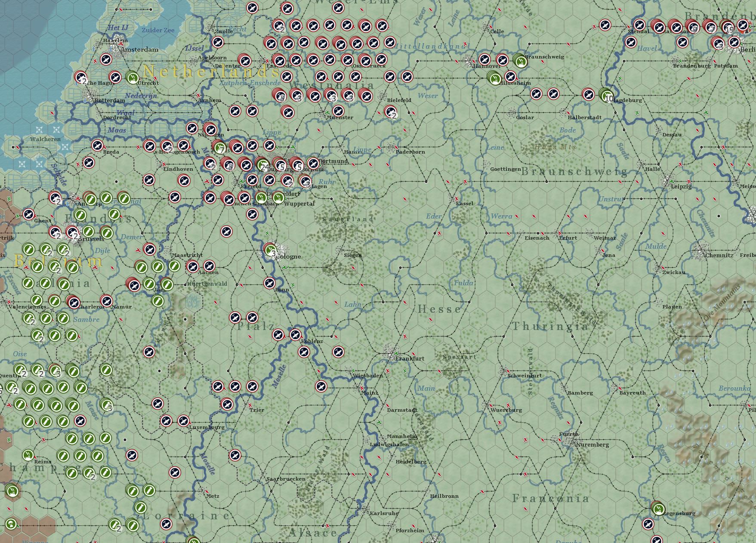Viewport: 756px width, 543px height.
Task: Click the Amsterdam city label
Action: 139,49
